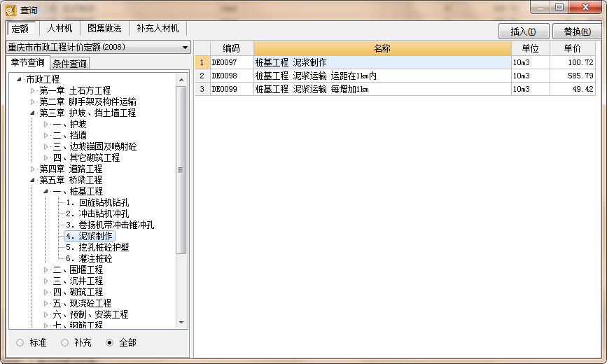Expand 四、砌筑工程 node arrow
Image resolution: width=607 pixels, height=364 pixels.
pyautogui.click(x=46, y=293)
